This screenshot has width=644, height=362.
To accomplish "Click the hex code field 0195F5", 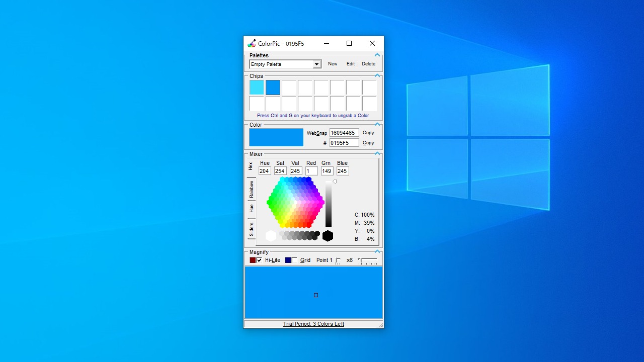I will 344,143.
